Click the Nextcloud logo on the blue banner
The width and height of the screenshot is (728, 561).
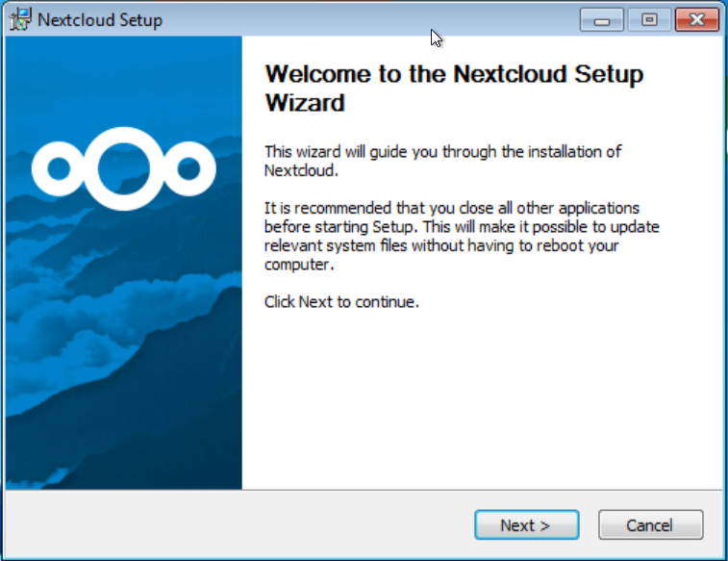(124, 168)
